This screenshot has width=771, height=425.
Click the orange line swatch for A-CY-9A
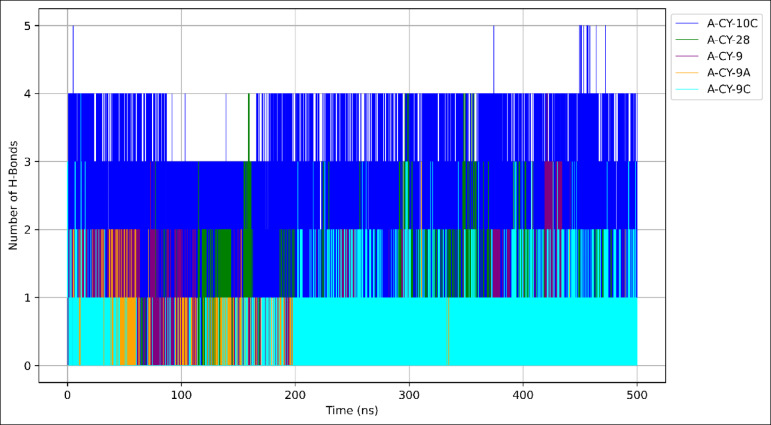click(687, 73)
